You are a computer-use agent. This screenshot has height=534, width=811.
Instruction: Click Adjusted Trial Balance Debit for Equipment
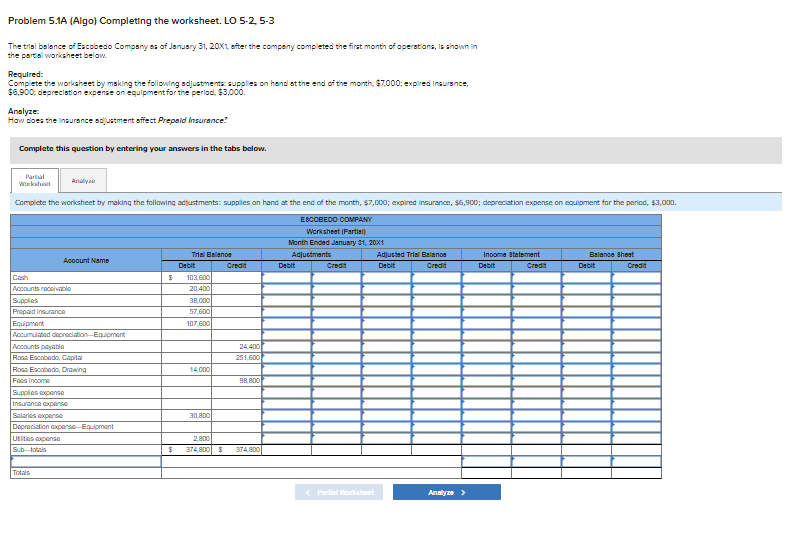tap(386, 323)
